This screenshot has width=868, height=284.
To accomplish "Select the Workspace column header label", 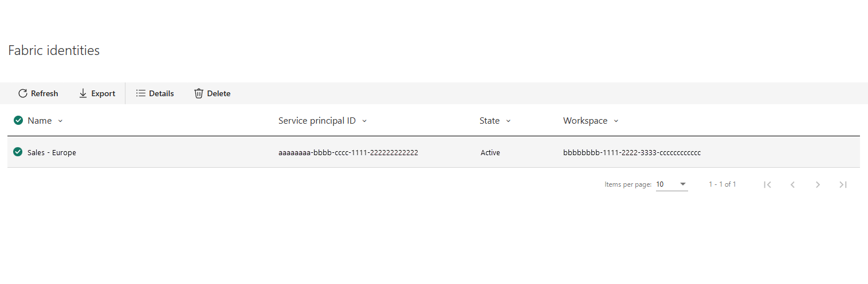I will click(x=585, y=121).
